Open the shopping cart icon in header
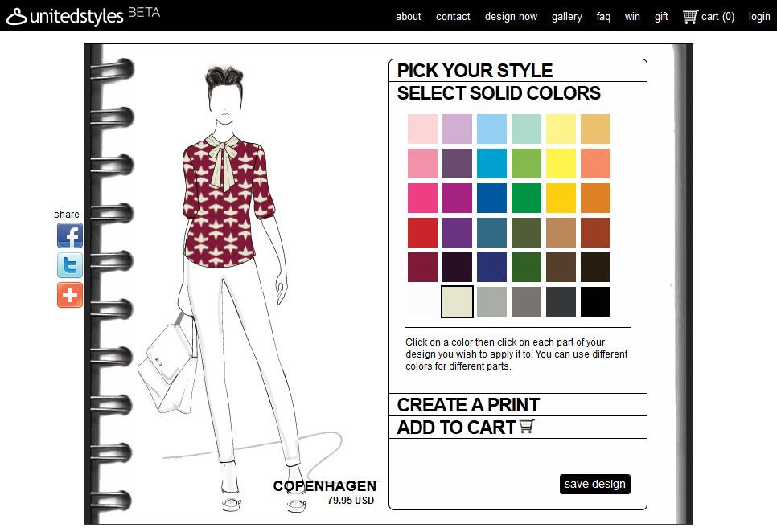The height and width of the screenshot is (532, 777). (x=690, y=16)
